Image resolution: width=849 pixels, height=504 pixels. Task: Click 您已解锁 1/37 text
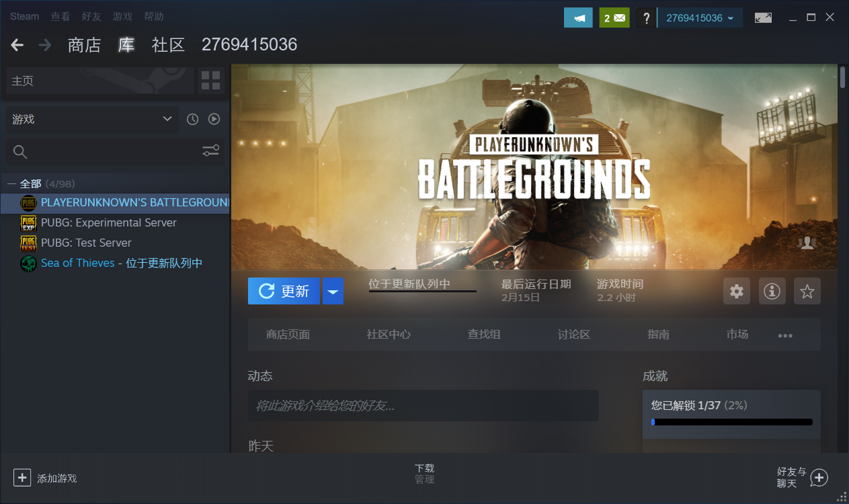coord(685,405)
